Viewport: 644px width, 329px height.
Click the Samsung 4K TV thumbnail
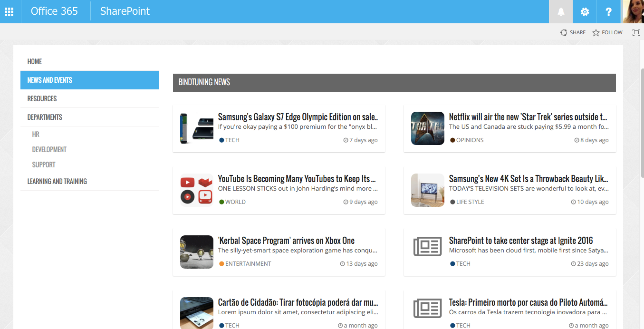click(428, 190)
